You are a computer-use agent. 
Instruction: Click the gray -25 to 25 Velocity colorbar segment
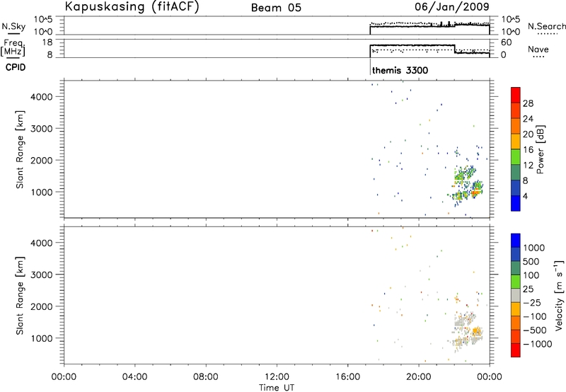[x=516, y=296]
